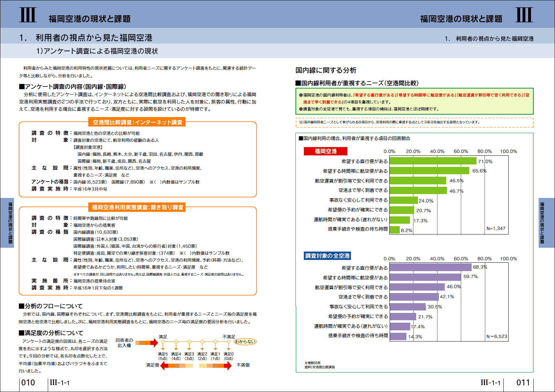Click the value 30.5% in all-airports chart

pyautogui.click(x=435, y=307)
